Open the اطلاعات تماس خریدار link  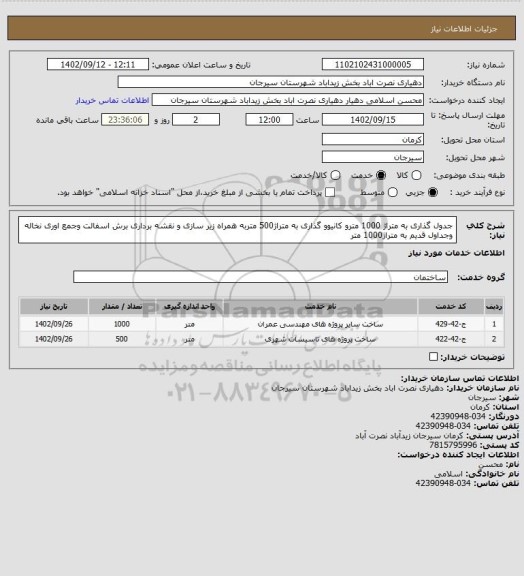(x=112, y=100)
